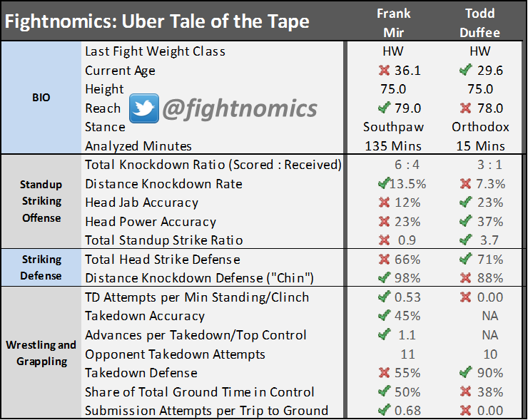
Task: Select the BIO section label
Action: pos(41,98)
